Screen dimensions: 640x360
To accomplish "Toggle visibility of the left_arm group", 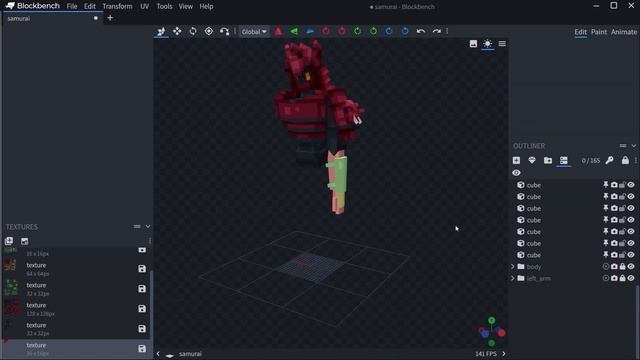I will (631, 278).
